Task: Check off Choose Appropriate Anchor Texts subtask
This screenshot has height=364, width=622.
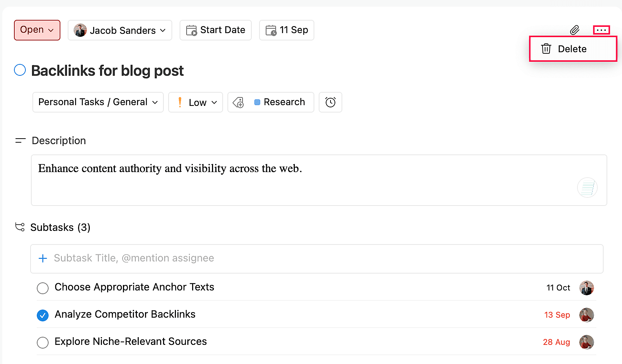Action: click(43, 288)
